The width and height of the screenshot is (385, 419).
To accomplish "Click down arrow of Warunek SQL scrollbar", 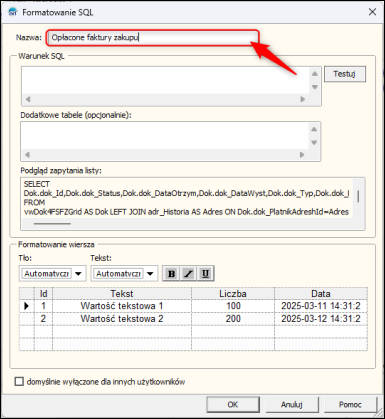I will pos(315,87).
